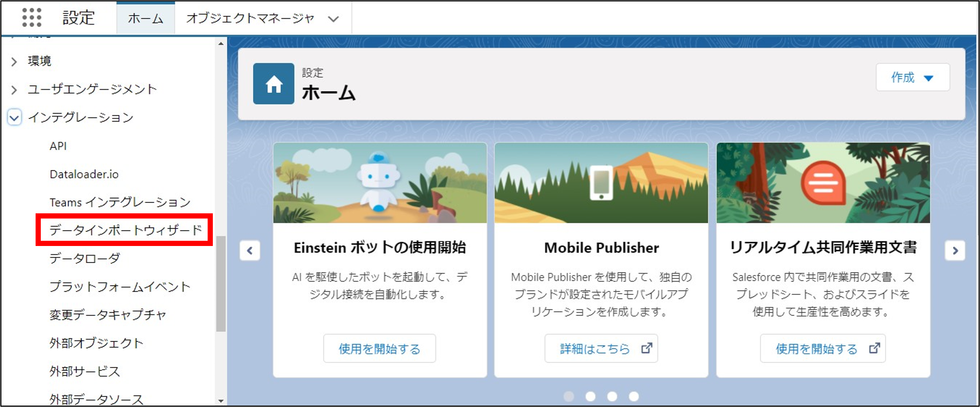980x407 pixels.
Task: Click the second carousel pagination dot
Action: pos(591,396)
